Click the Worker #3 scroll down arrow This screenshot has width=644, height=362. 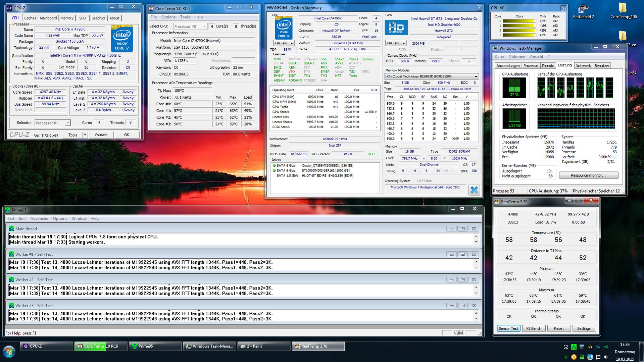[x=476, y=319]
